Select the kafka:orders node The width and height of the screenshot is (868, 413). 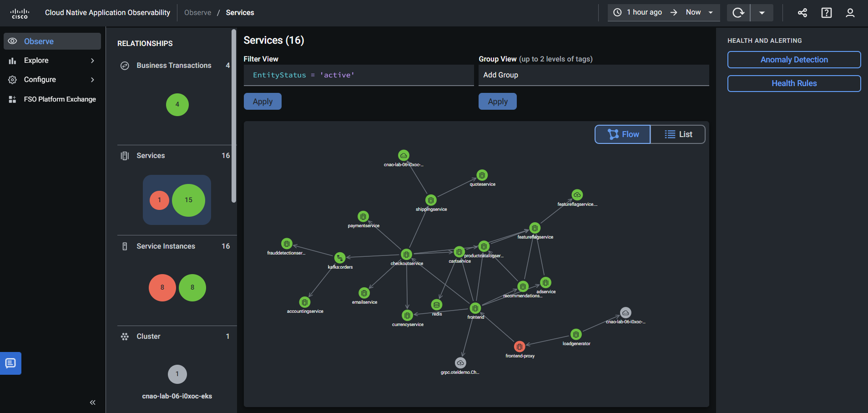tap(340, 258)
